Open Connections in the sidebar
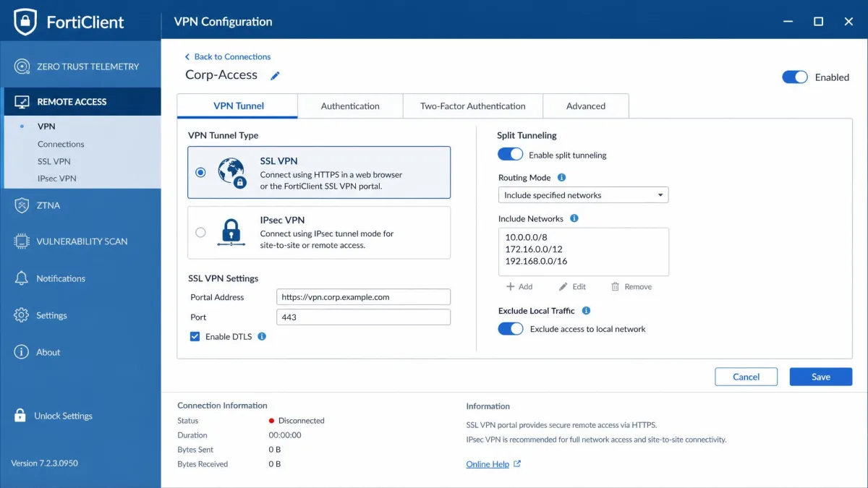This screenshot has width=868, height=488. (x=61, y=144)
